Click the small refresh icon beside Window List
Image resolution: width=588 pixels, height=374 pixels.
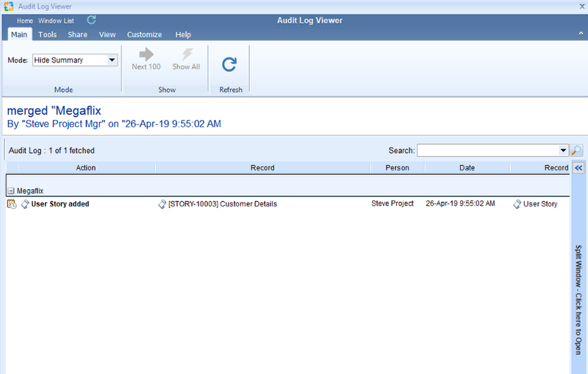coord(91,20)
